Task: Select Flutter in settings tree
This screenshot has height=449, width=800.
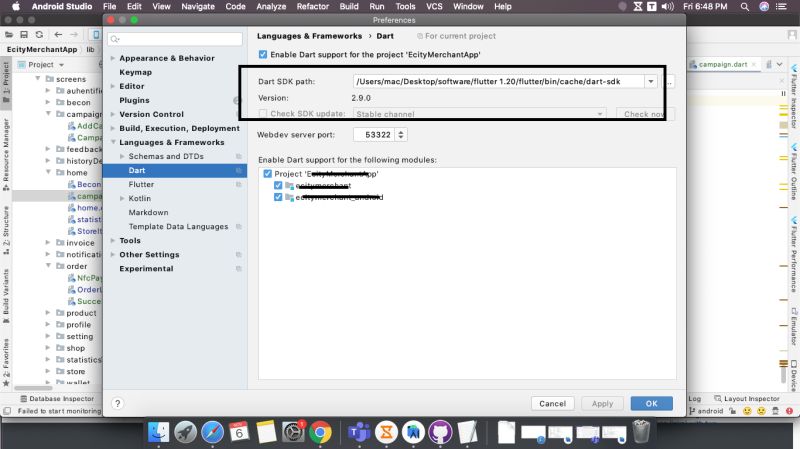Action: tap(141, 184)
